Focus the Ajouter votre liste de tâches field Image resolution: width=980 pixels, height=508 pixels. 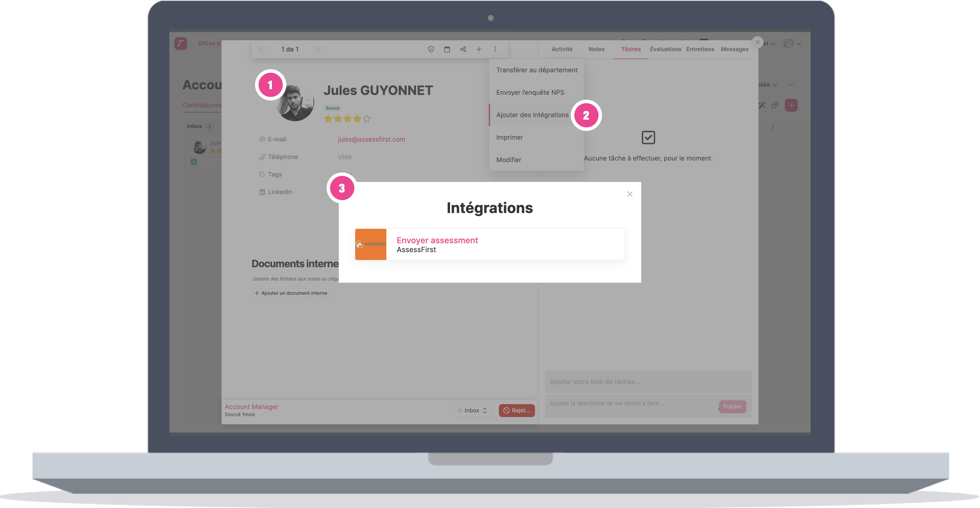pos(648,381)
